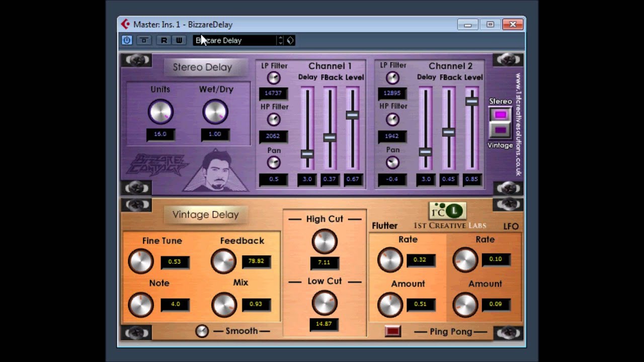The width and height of the screenshot is (644, 362).
Task: Click the LFO Amount knob
Action: (x=465, y=305)
